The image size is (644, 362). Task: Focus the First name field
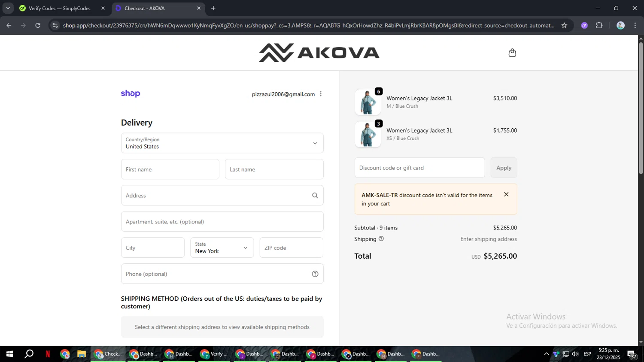click(x=170, y=169)
